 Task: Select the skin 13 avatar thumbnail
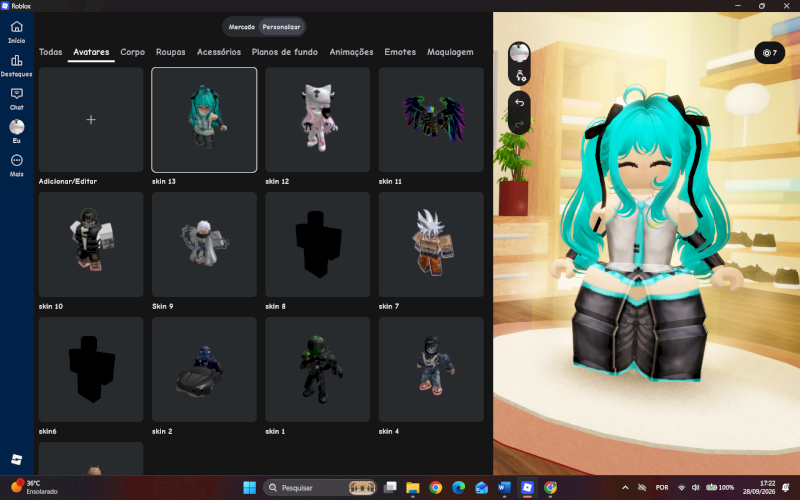coord(204,119)
